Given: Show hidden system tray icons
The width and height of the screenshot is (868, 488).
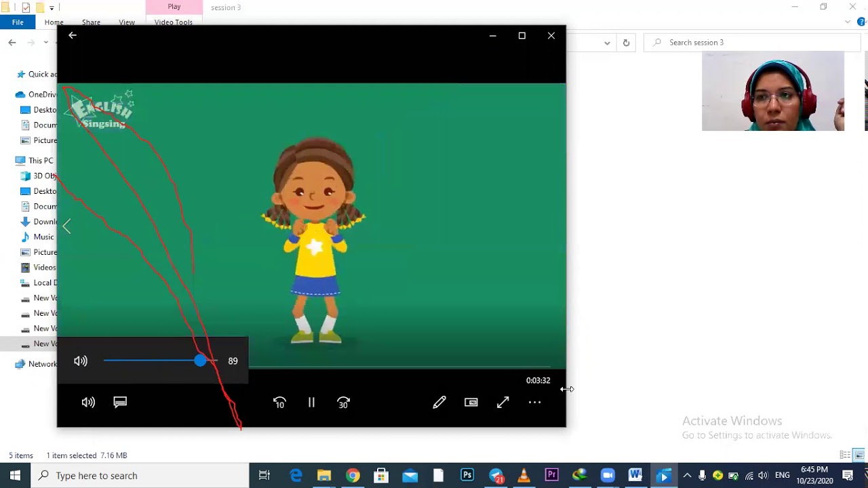Looking at the screenshot, I should pos(687,475).
